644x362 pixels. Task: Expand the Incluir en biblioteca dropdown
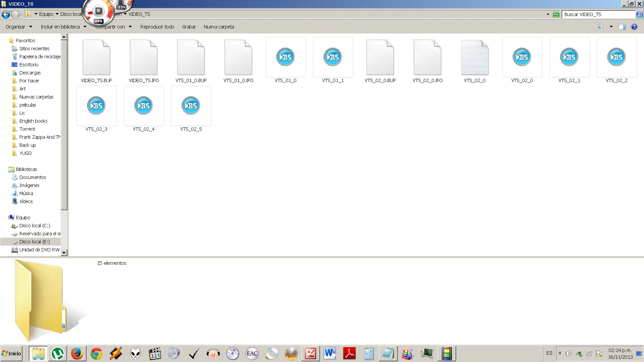tap(63, 27)
